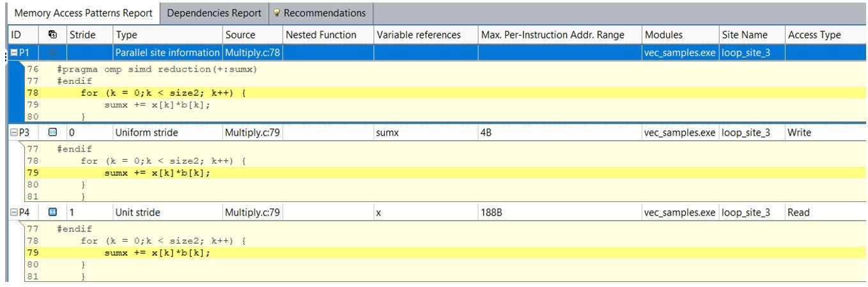Open the Memory Access Patterns Report tab
Screen dimensions: 868x287
point(83,13)
